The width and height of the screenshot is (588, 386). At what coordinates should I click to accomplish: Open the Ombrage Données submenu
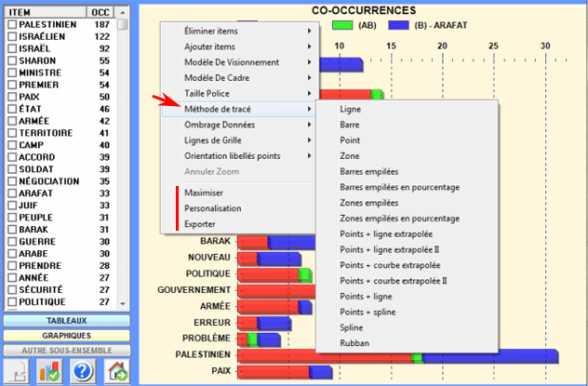(x=239, y=125)
